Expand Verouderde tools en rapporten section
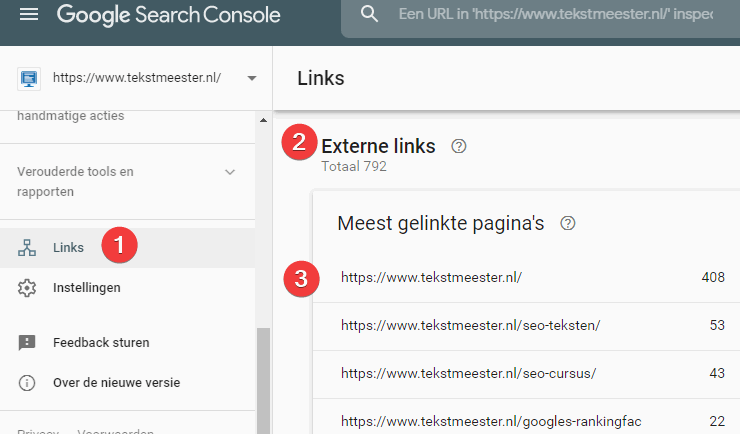This screenshot has height=434, width=740. tap(230, 172)
